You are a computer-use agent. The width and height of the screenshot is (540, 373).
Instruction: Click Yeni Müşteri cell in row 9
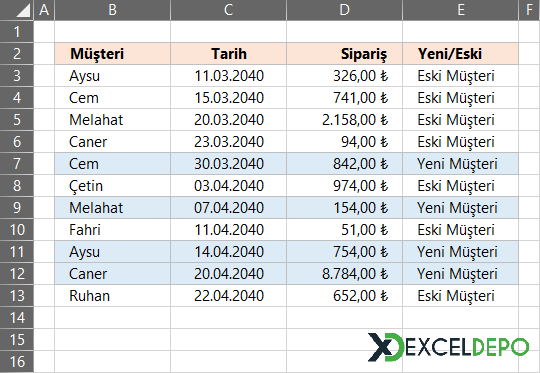coord(460,208)
